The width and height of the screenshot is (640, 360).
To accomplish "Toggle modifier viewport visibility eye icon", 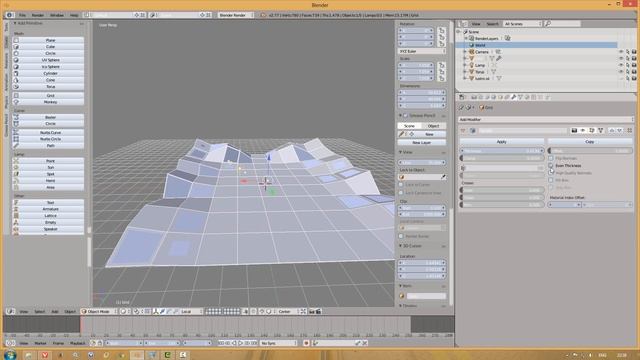I will pos(583,131).
